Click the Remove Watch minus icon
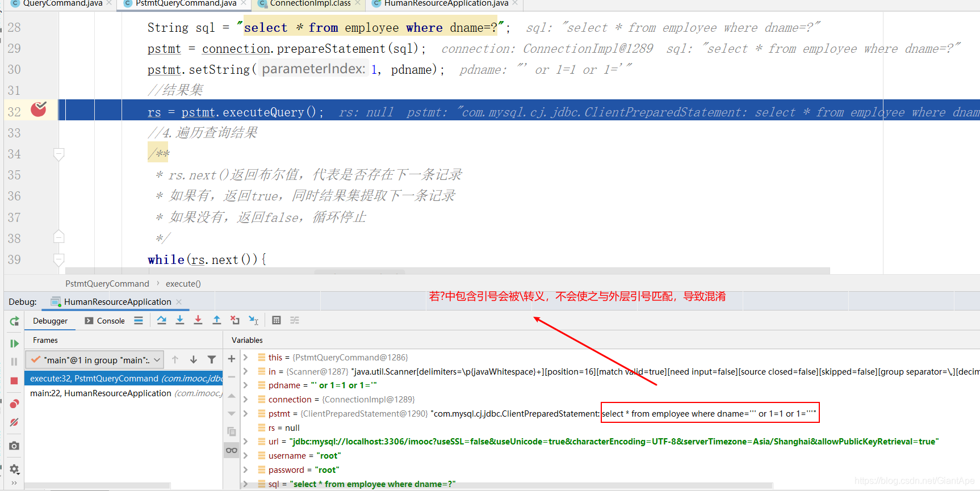The width and height of the screenshot is (980, 491). [232, 377]
